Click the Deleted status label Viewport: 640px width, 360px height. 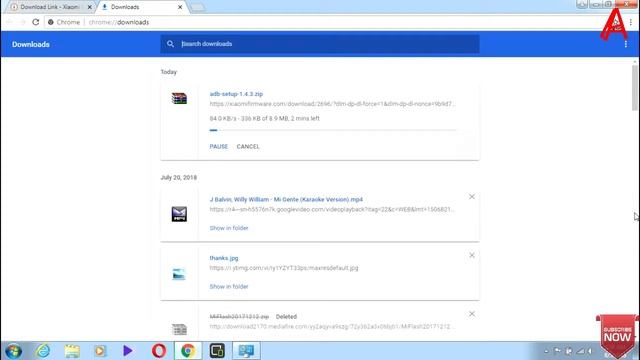(286, 317)
